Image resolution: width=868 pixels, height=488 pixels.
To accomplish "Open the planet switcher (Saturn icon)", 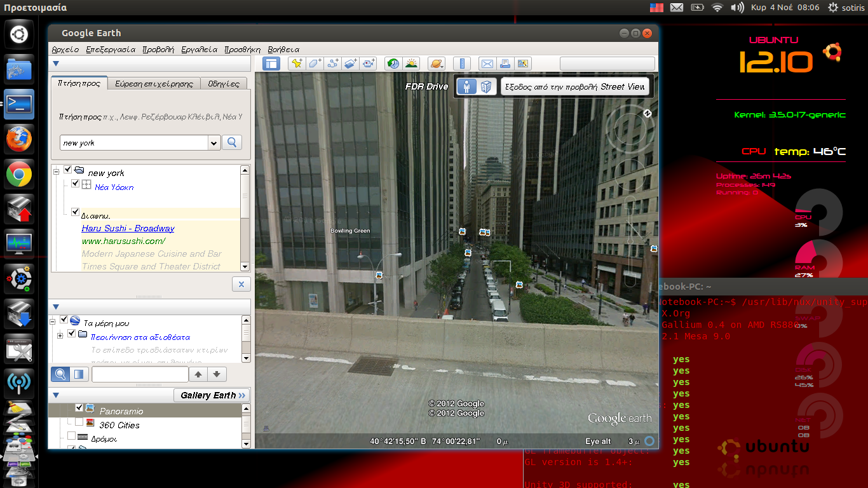I will (x=437, y=64).
